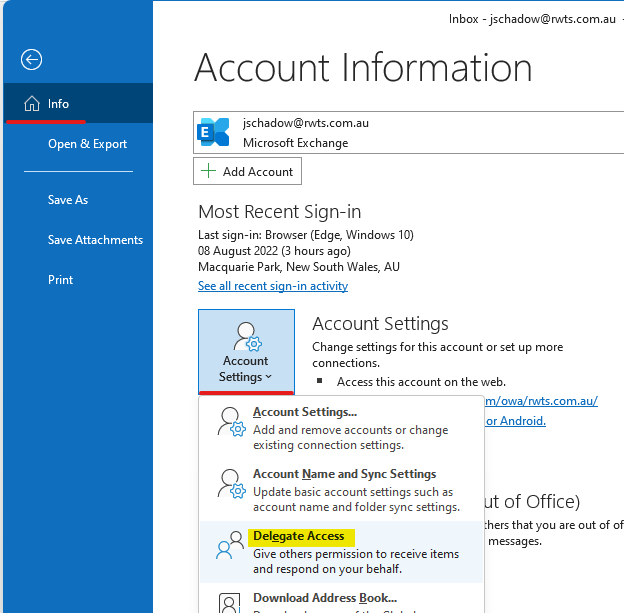The height and width of the screenshot is (613, 624).
Task: Select Print from the backstage menu
Action: [x=60, y=280]
